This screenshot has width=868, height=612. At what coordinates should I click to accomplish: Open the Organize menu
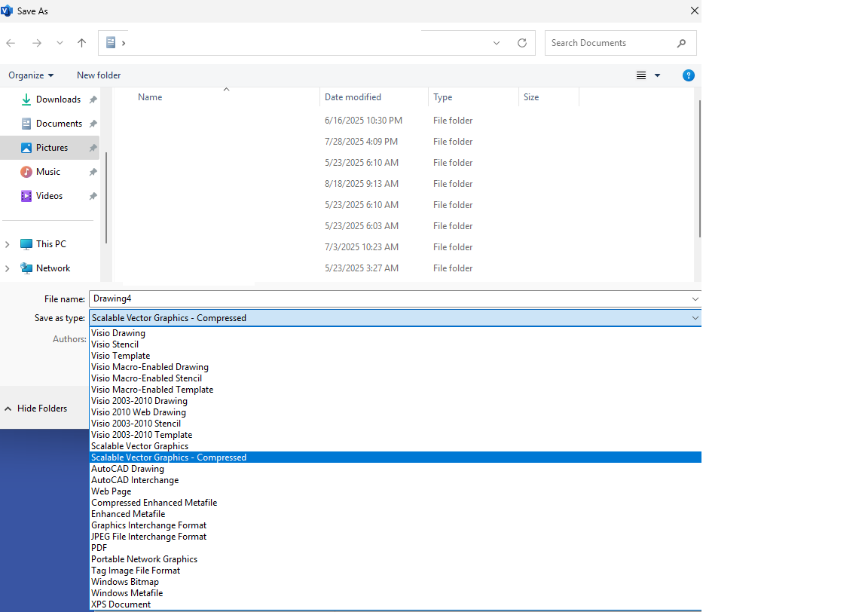coord(31,75)
